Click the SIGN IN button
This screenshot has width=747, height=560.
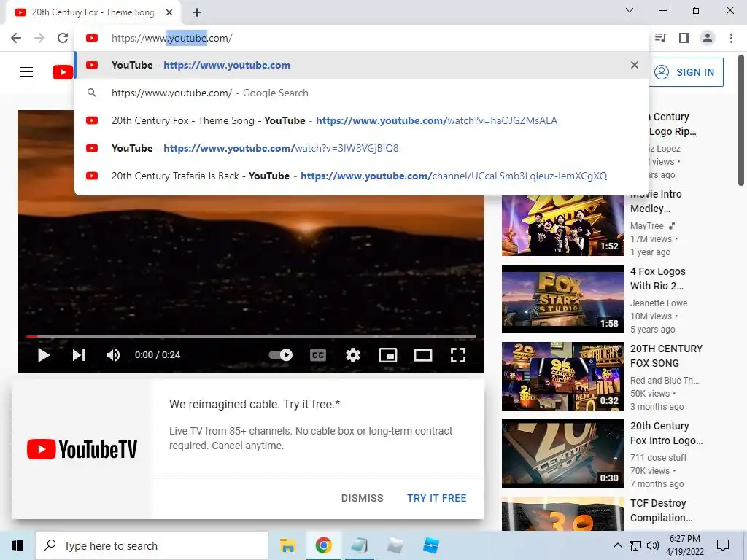(x=686, y=72)
